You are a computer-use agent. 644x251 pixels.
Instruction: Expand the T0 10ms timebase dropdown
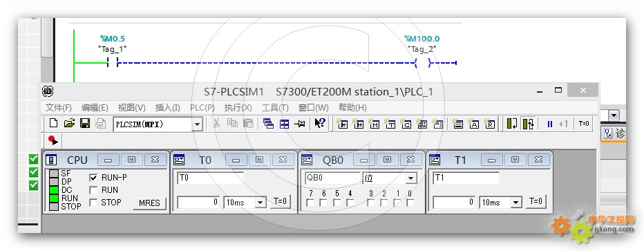click(x=261, y=202)
